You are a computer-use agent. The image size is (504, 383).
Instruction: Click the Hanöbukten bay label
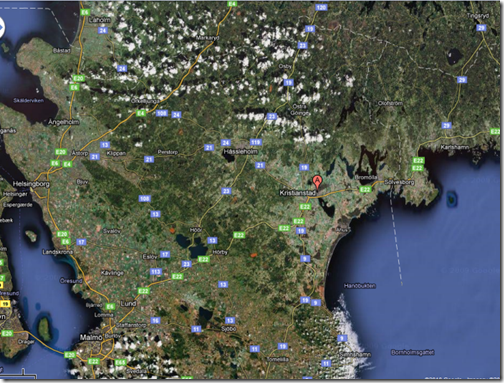360,286
